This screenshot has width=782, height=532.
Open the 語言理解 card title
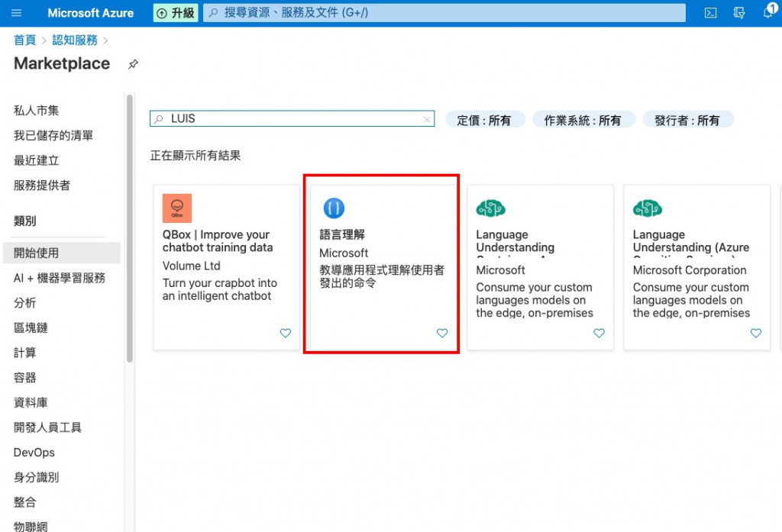342,234
